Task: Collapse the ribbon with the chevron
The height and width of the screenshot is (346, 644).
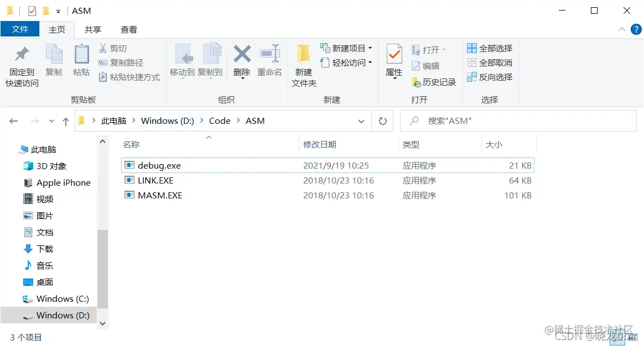Action: pos(622,29)
